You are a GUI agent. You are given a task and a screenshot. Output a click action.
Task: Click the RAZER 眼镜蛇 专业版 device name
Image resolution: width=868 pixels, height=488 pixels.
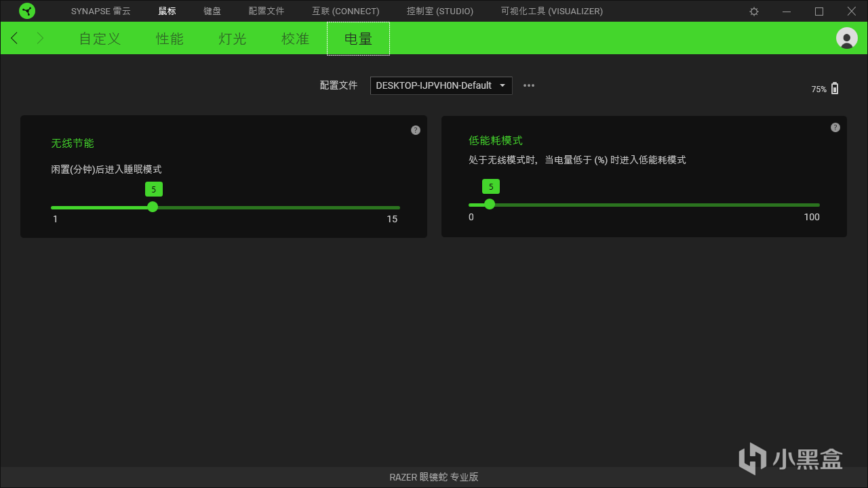pyautogui.click(x=434, y=477)
